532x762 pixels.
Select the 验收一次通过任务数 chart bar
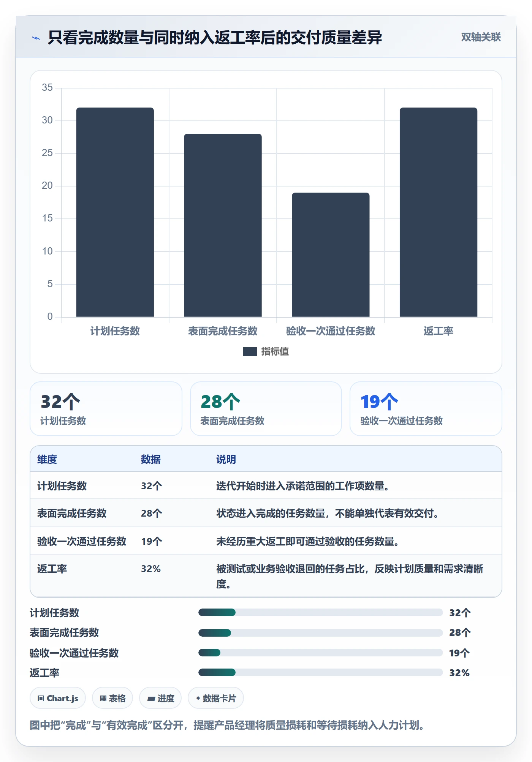point(331,255)
